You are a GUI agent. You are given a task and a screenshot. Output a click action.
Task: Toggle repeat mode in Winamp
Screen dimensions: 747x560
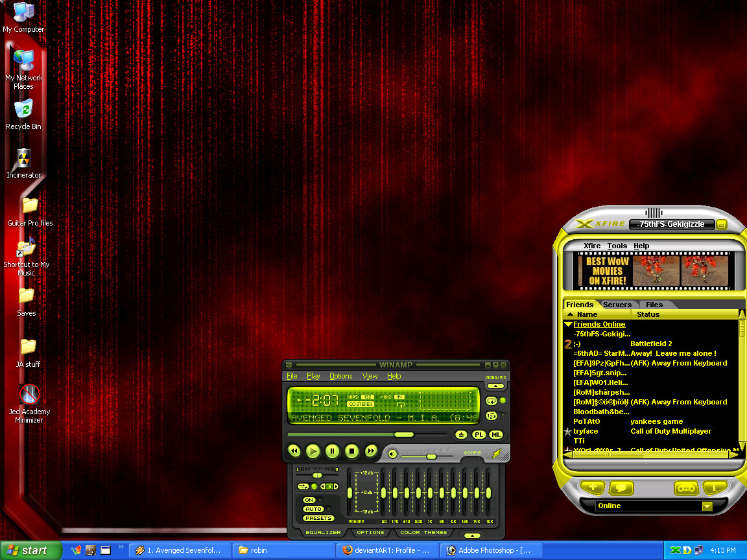click(x=491, y=401)
